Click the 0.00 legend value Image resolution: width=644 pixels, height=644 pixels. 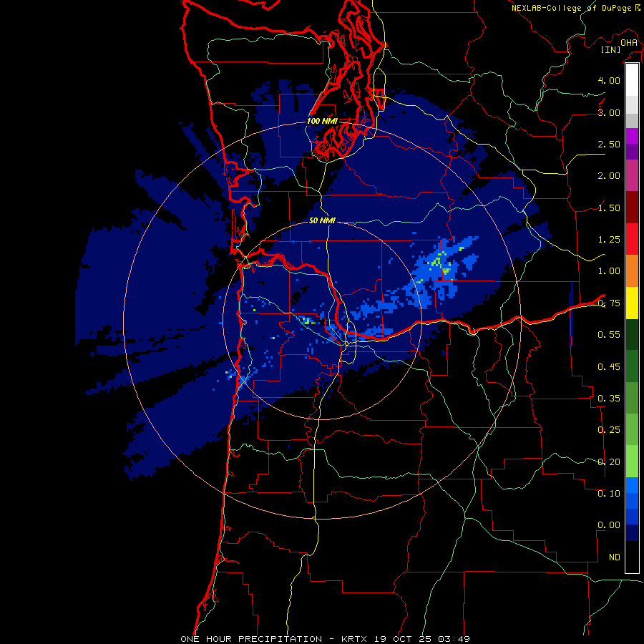609,525
